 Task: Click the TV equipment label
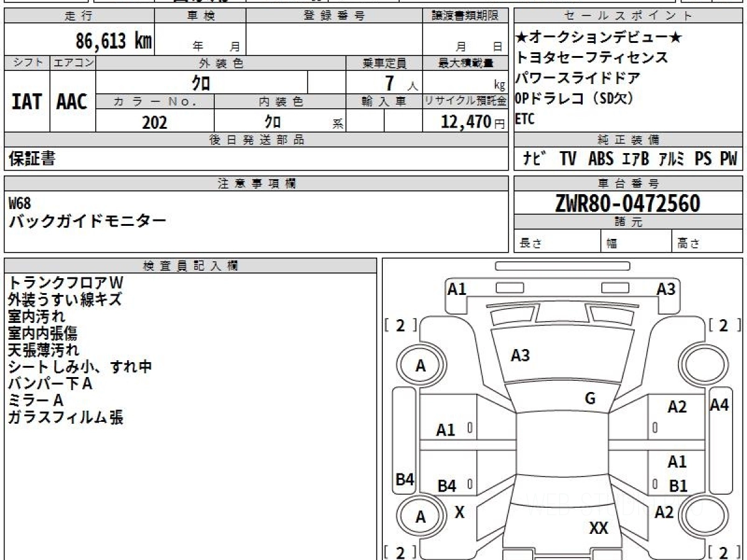click(x=568, y=159)
